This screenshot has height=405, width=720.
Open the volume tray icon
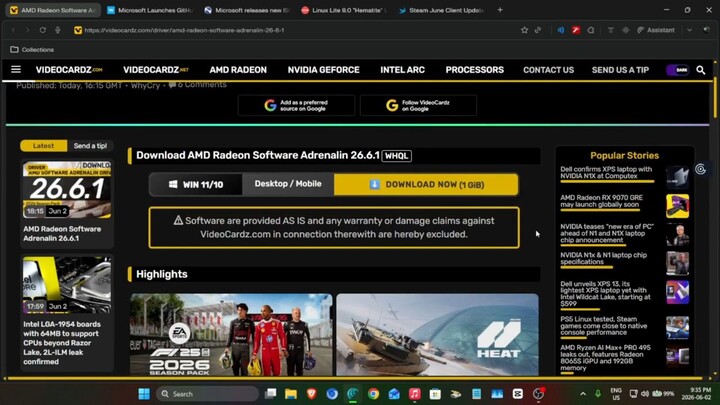[x=645, y=394]
